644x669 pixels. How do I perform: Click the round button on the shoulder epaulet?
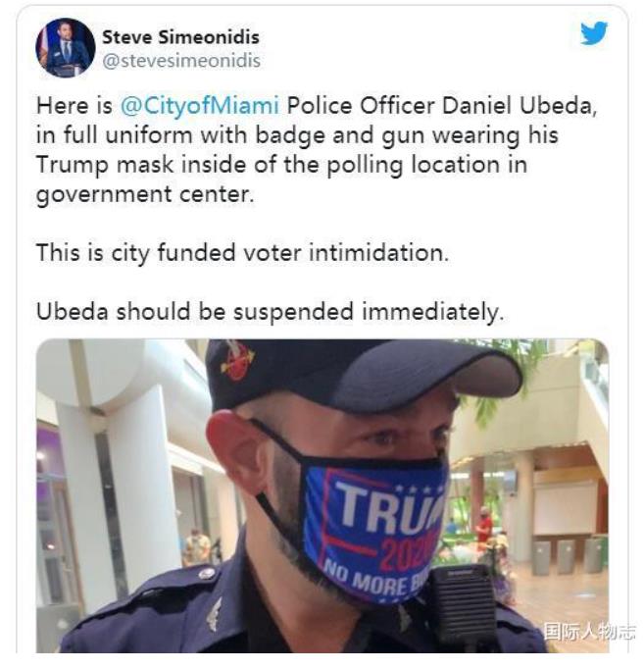coord(207,573)
